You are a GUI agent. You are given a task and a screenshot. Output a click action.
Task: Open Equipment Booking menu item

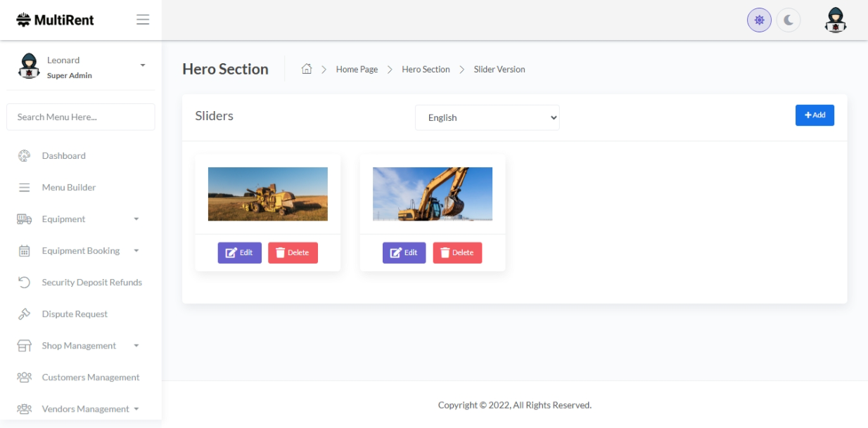(80, 251)
